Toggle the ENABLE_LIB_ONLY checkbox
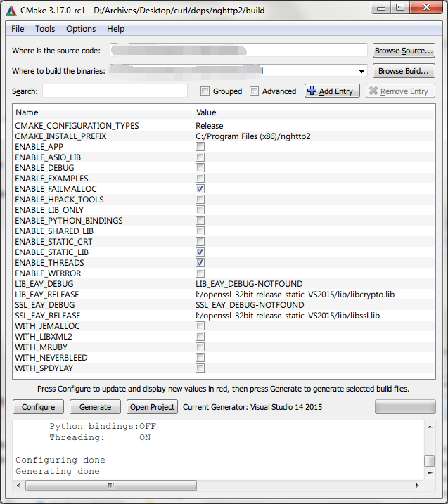This screenshot has width=448, height=504. (200, 210)
